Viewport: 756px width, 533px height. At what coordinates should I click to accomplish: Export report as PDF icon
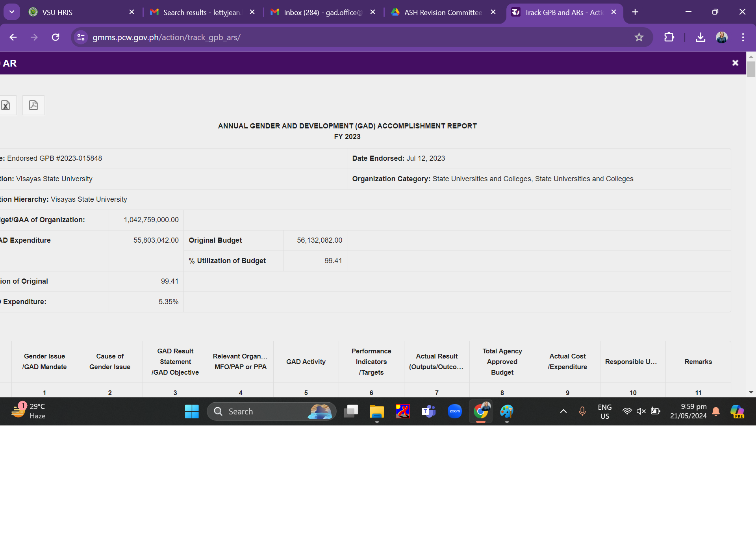pos(33,105)
